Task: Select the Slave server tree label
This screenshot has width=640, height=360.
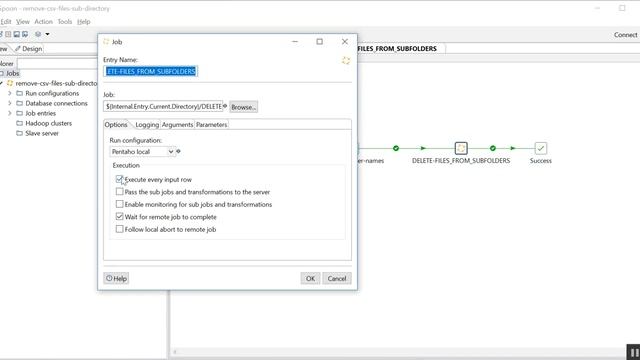Action: coord(42,133)
